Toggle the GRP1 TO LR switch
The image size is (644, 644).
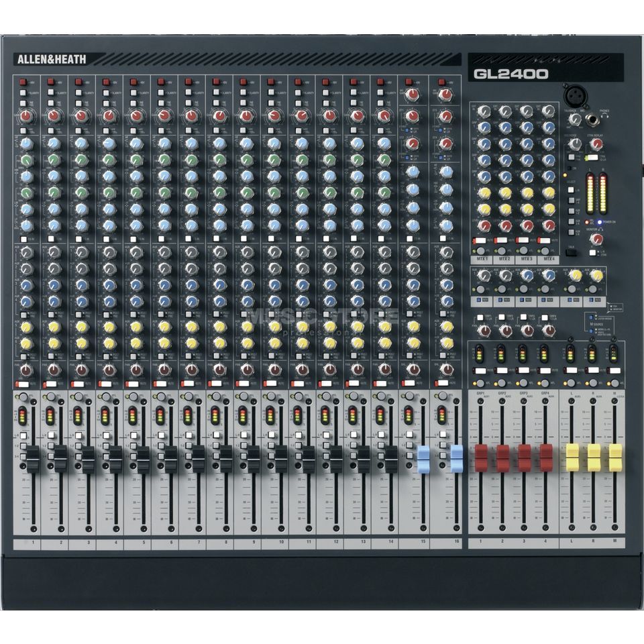[x=480, y=317]
